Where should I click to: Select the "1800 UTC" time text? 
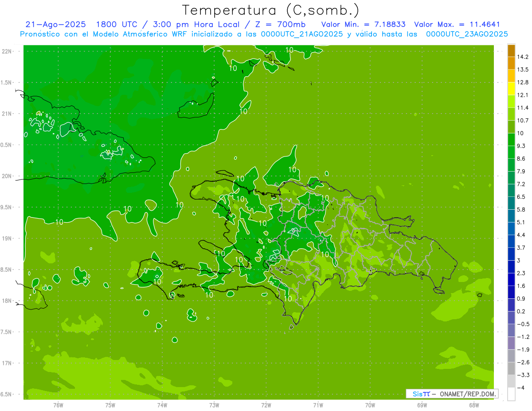(x=117, y=24)
